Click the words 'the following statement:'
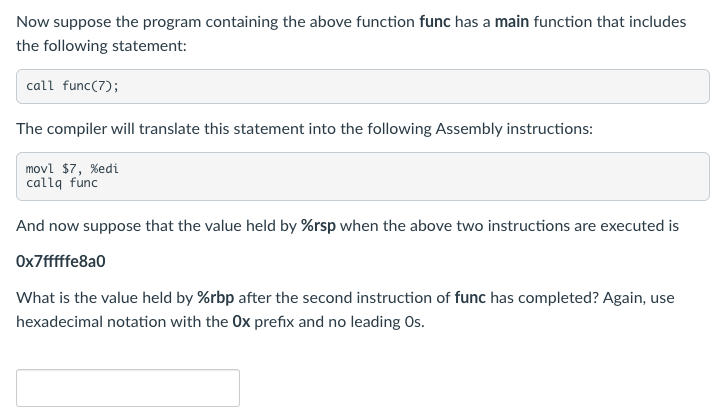 tap(101, 46)
